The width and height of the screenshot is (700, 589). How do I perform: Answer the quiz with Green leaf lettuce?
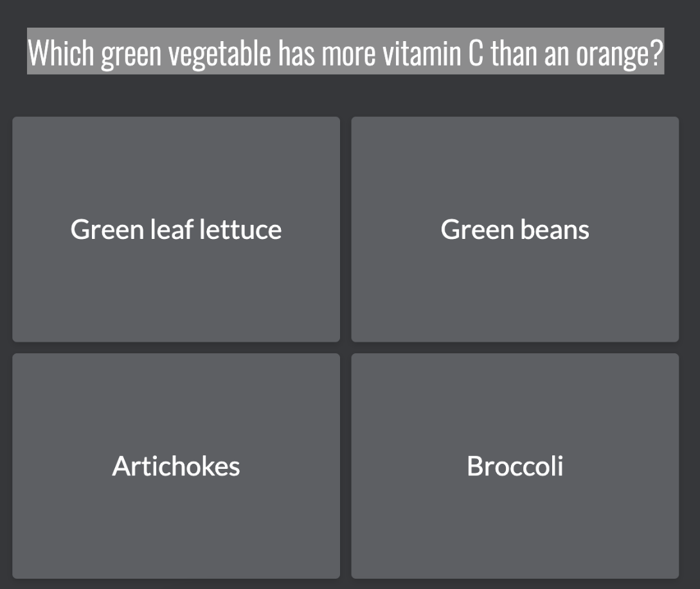pyautogui.click(x=176, y=229)
